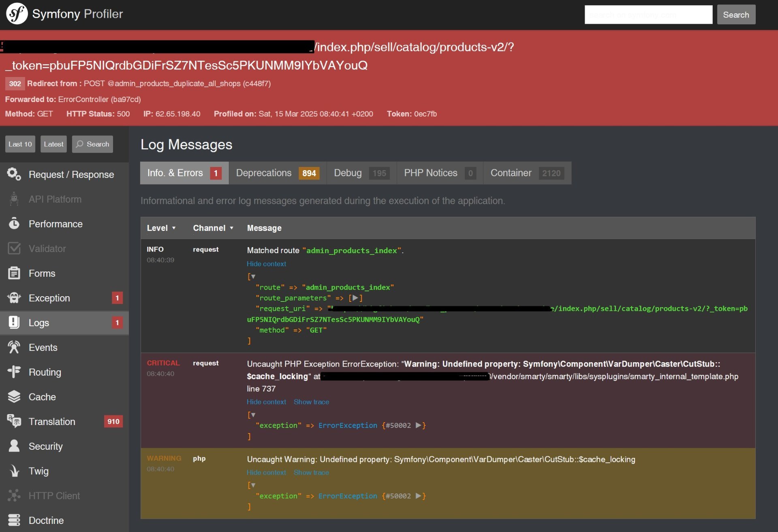
Task: Click the Cache layers icon
Action: 14,397
